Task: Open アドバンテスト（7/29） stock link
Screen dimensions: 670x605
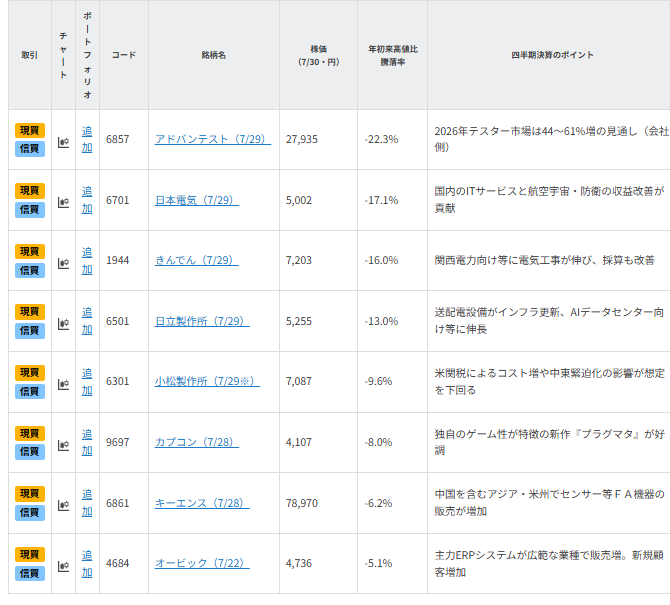Action: coord(213,139)
